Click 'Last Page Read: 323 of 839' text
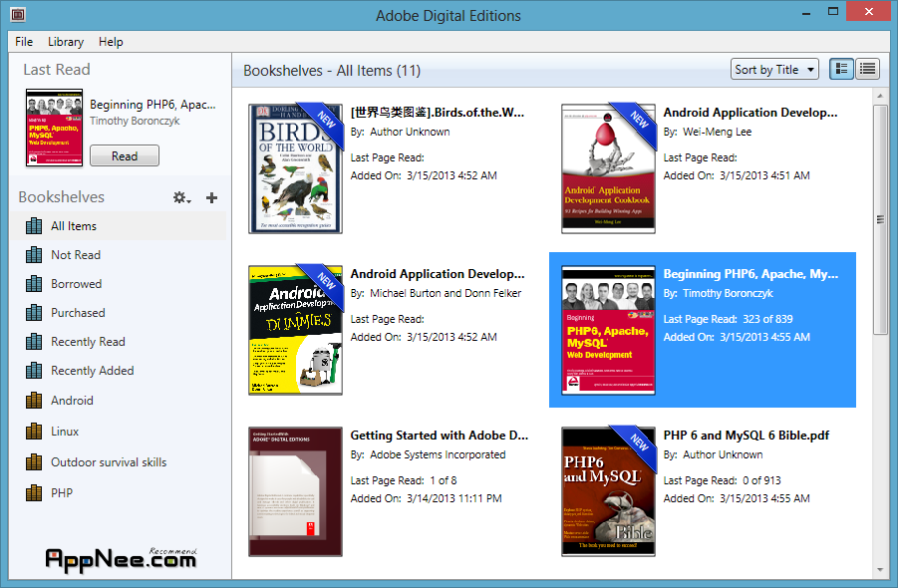The height and width of the screenshot is (588, 898). [x=728, y=320]
